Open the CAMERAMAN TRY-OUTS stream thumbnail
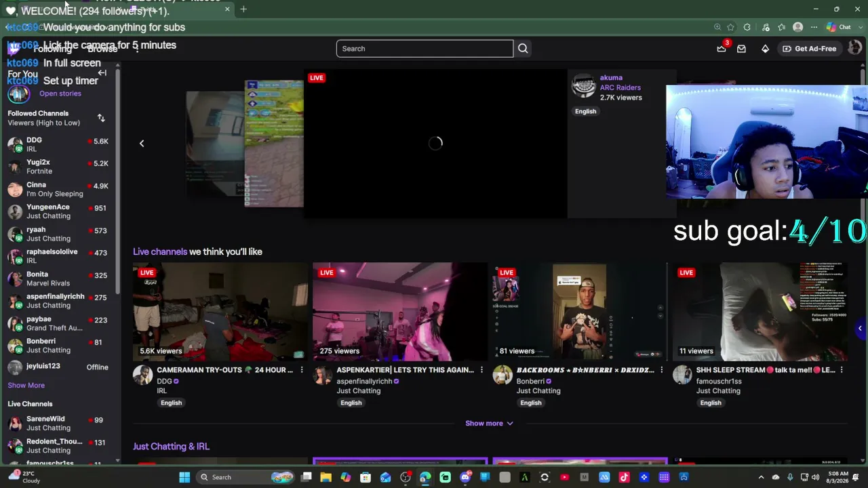 (220, 312)
